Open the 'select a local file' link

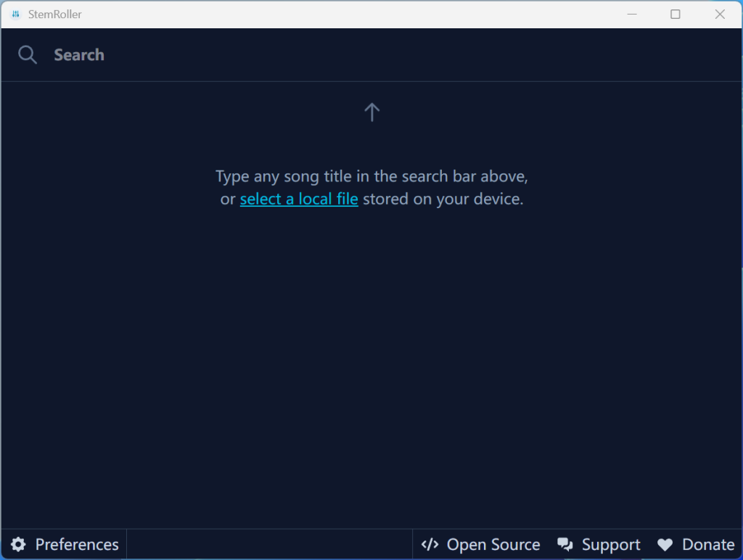(x=299, y=199)
